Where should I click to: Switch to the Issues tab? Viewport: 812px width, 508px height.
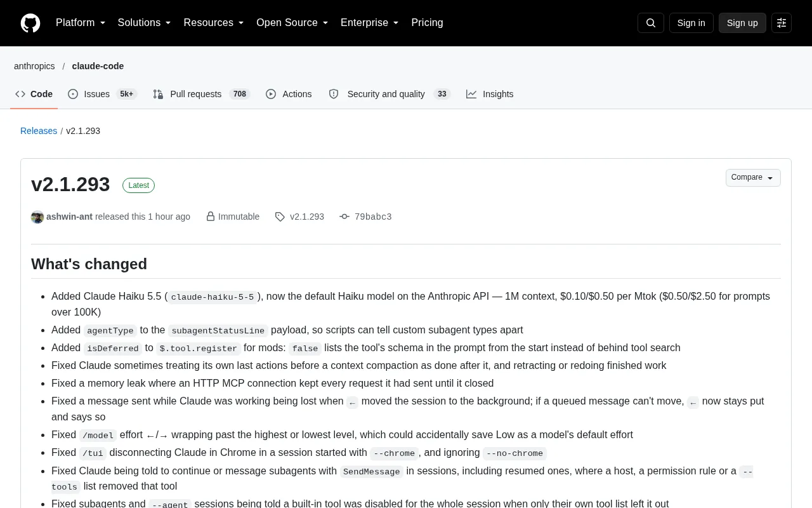point(102,94)
